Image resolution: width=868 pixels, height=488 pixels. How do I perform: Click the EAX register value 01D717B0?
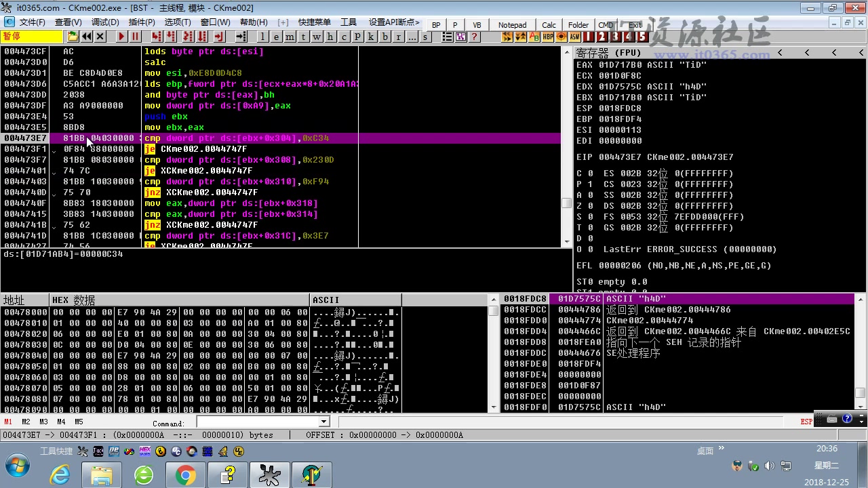point(620,65)
